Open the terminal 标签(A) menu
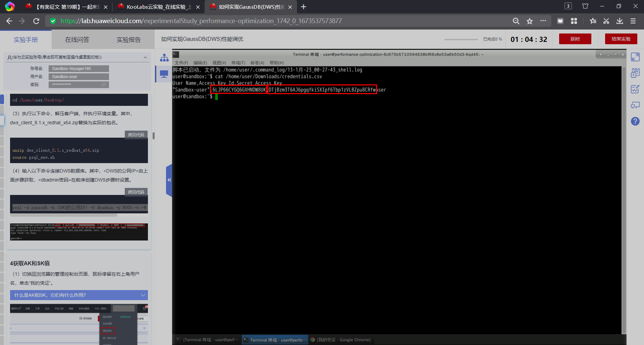Viewport: 644px width, 345px height. point(257,63)
